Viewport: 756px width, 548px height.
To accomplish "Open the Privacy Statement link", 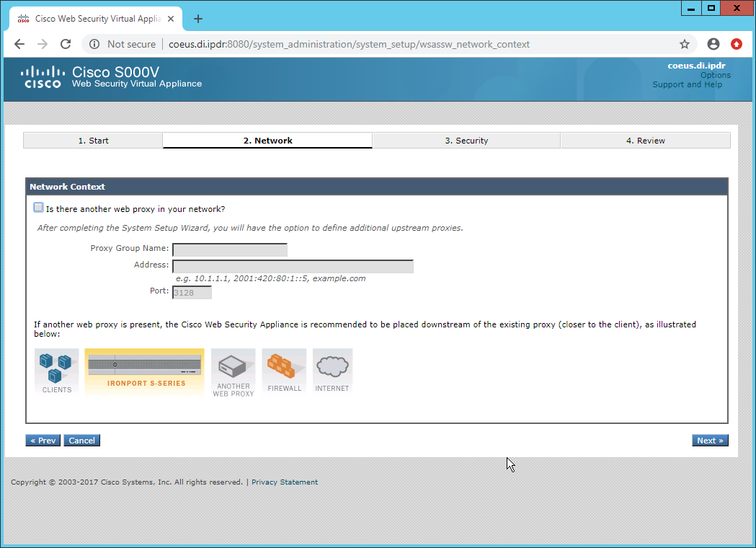I will (285, 482).
